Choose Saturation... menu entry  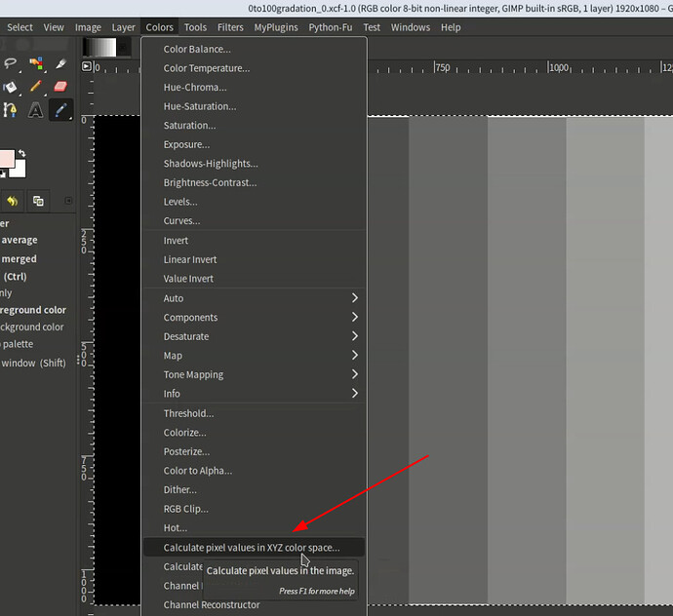coord(255,126)
